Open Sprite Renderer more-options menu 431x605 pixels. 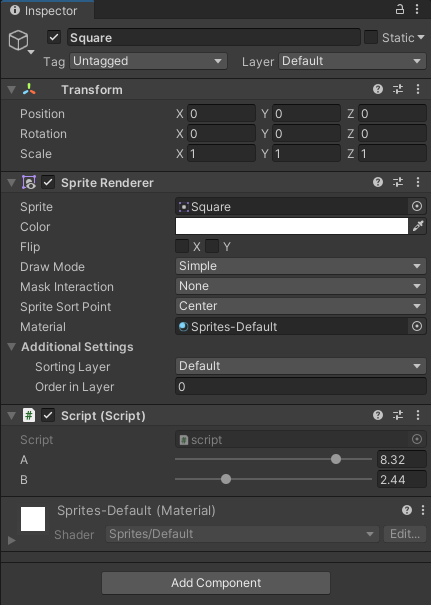(x=418, y=182)
